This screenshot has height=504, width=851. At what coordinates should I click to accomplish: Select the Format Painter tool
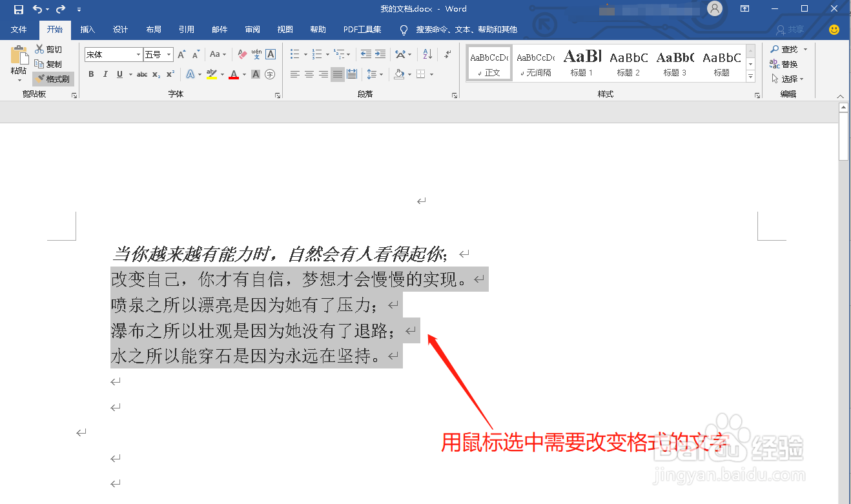pyautogui.click(x=53, y=78)
